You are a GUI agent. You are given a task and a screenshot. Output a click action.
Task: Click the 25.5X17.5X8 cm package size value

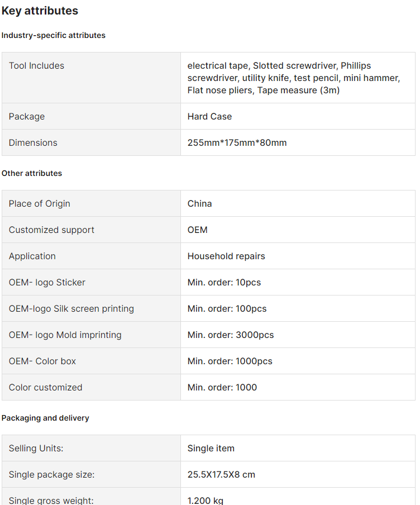click(221, 475)
